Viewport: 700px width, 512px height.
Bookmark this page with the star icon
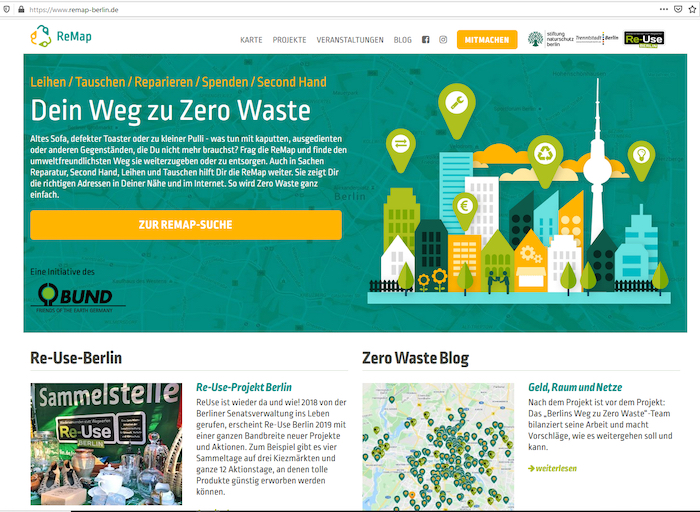coord(692,9)
